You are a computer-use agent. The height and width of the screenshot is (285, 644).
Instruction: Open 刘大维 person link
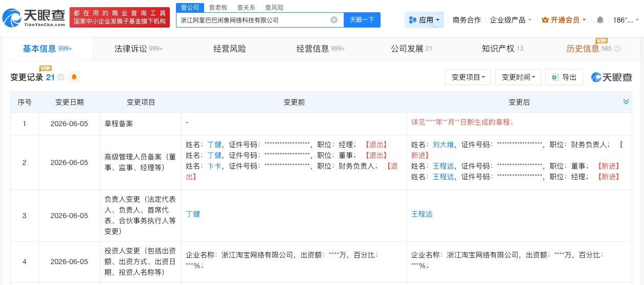coord(443,145)
